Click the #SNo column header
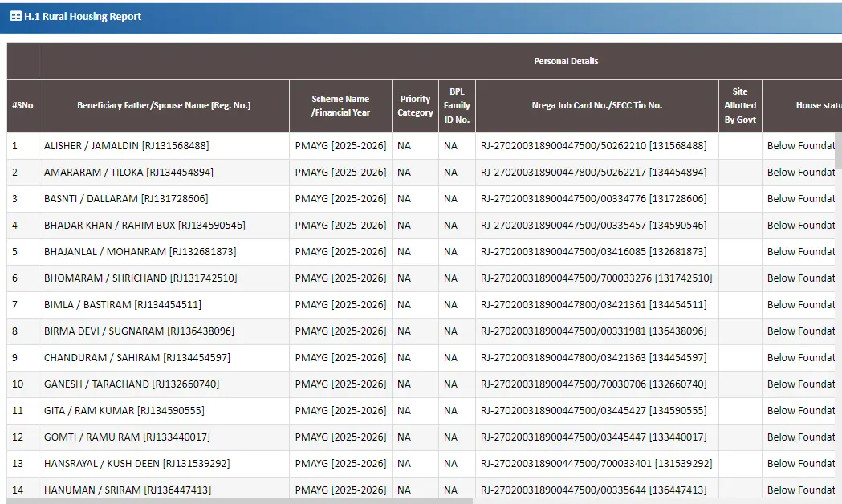Screen dimensions: 842x504 pos(22,105)
